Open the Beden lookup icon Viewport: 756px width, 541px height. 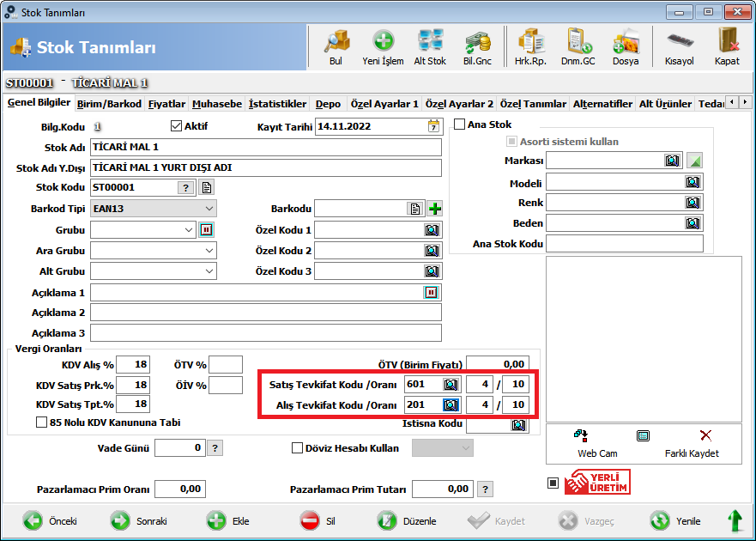point(692,223)
